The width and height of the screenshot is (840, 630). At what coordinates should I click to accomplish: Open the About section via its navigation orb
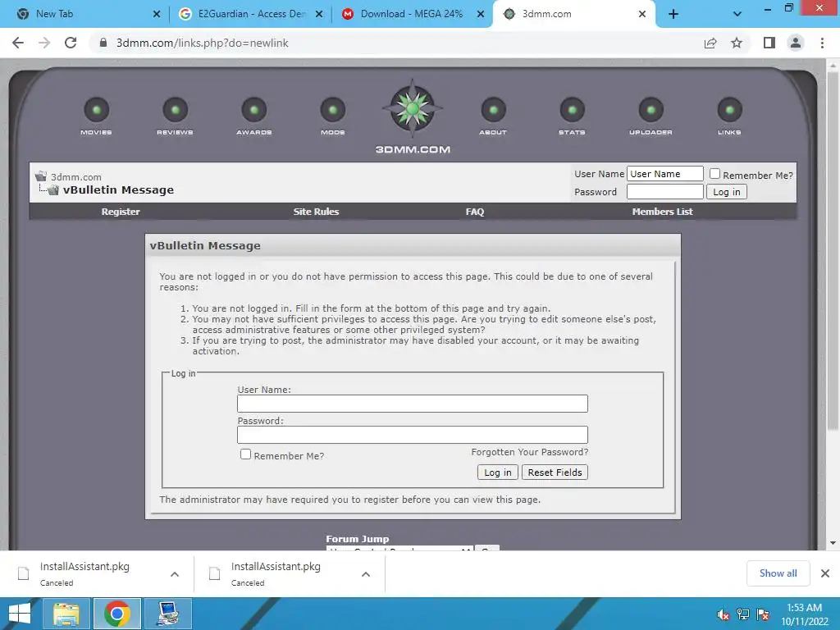point(493,111)
